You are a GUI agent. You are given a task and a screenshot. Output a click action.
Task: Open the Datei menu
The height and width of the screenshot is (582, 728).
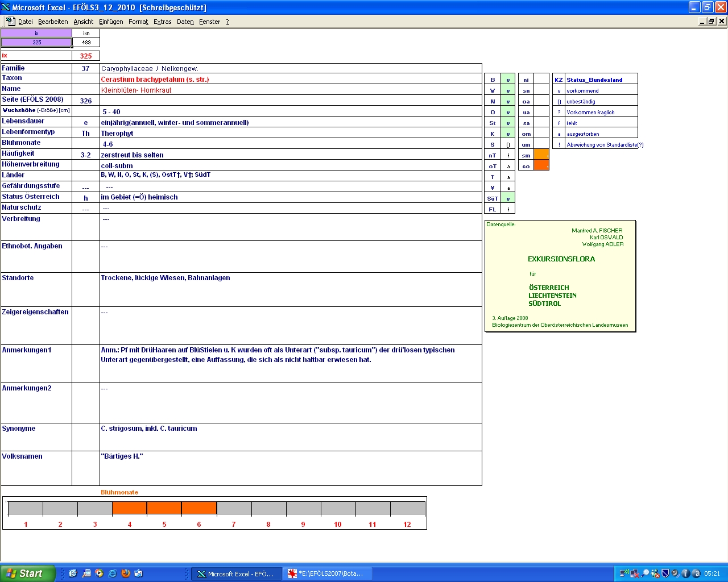(x=25, y=22)
